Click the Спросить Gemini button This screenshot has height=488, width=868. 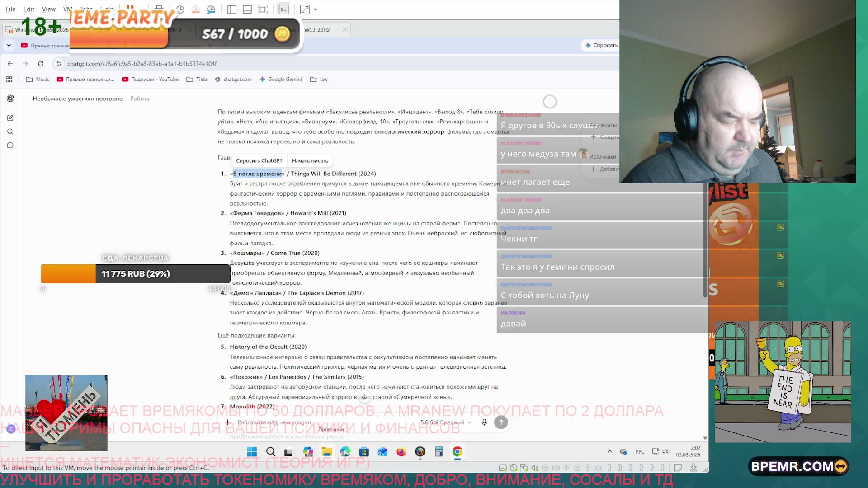(601, 45)
